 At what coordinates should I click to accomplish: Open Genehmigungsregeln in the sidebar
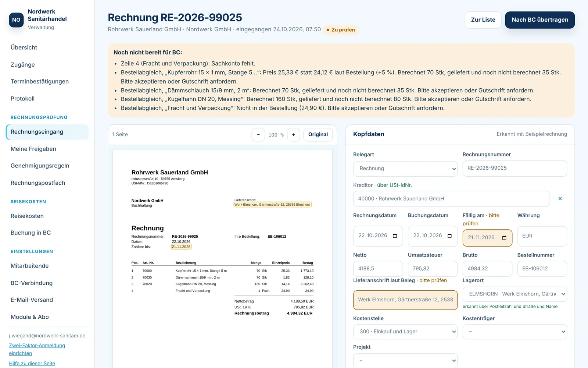click(x=47, y=166)
